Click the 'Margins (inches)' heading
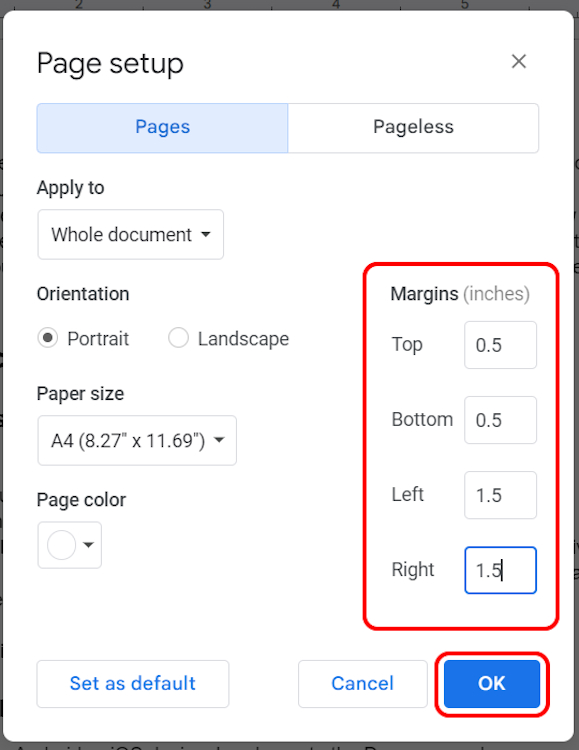This screenshot has width=579, height=750. (x=460, y=294)
